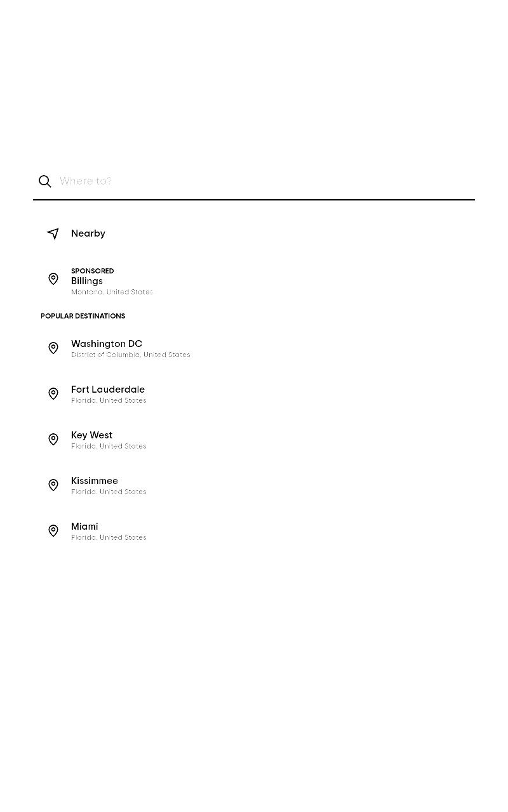
Task: Click the pin icon beside Billings
Action: tap(53, 279)
